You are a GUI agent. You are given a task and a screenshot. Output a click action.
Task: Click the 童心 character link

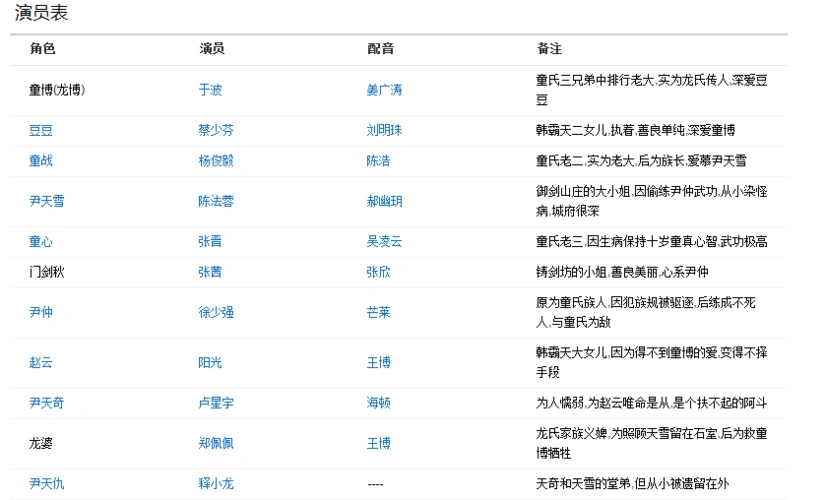point(41,242)
